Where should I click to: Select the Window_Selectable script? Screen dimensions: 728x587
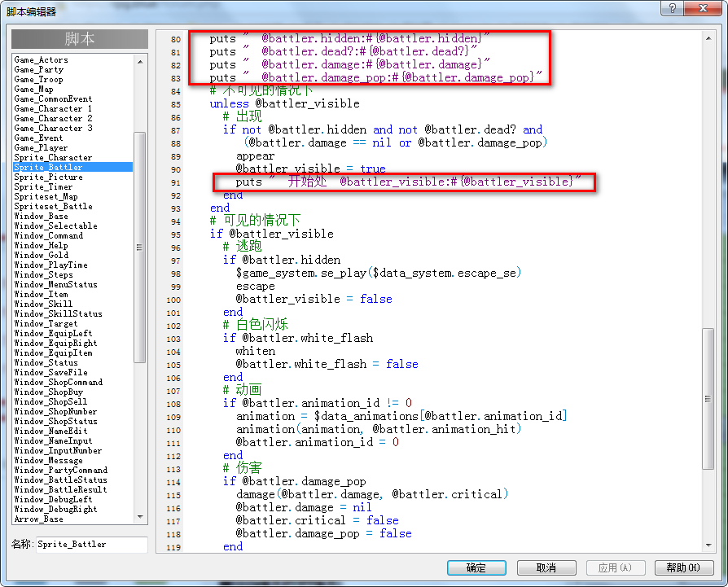point(56,226)
